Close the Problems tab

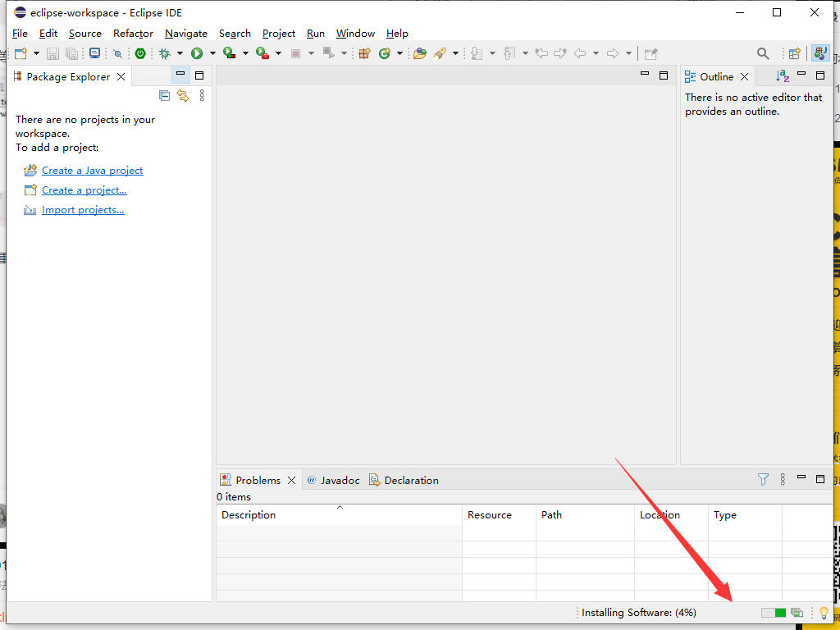tap(291, 480)
